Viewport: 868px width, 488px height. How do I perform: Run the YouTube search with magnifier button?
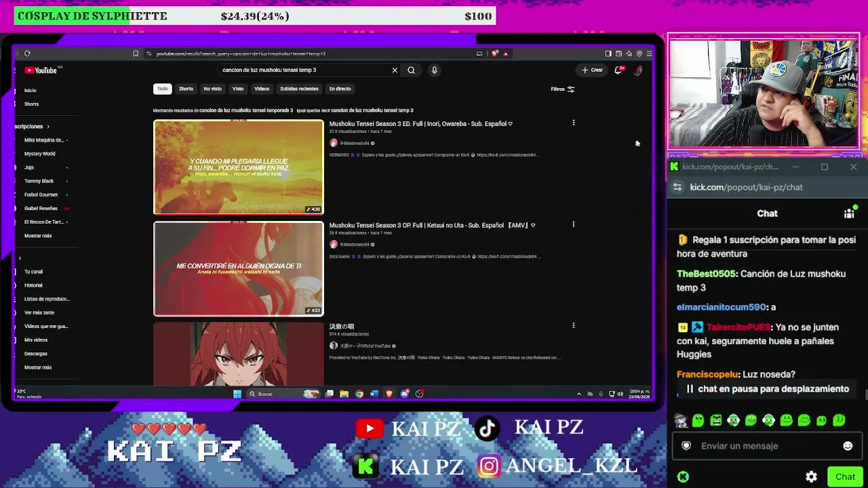(411, 70)
